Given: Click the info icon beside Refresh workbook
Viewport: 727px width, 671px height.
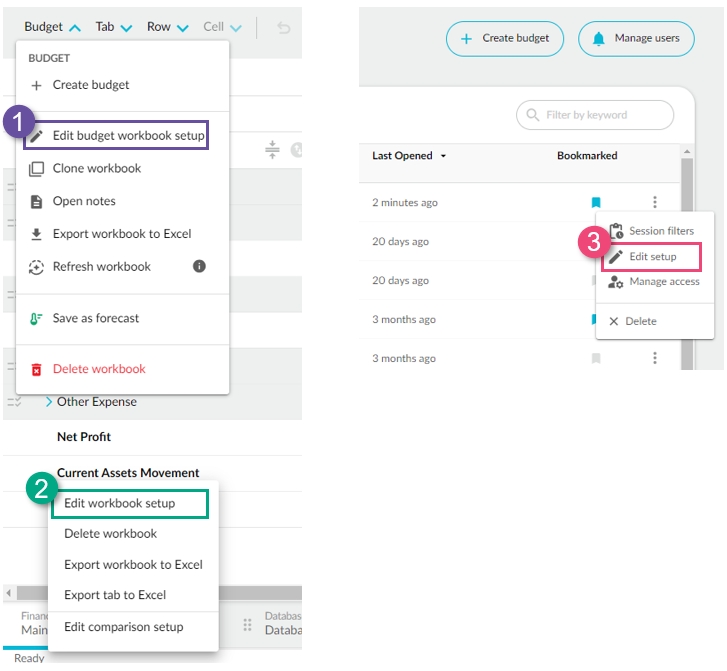Looking at the screenshot, I should [199, 266].
